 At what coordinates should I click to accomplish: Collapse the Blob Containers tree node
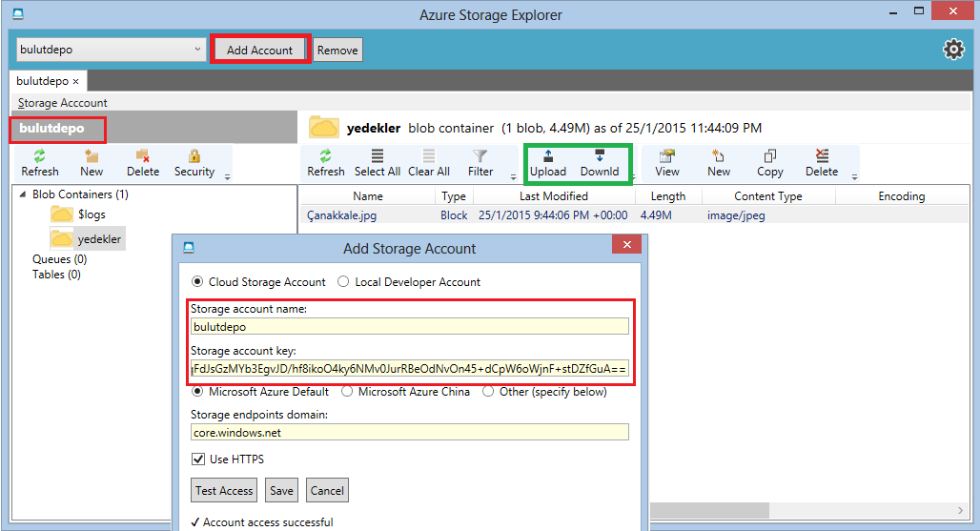[23, 194]
